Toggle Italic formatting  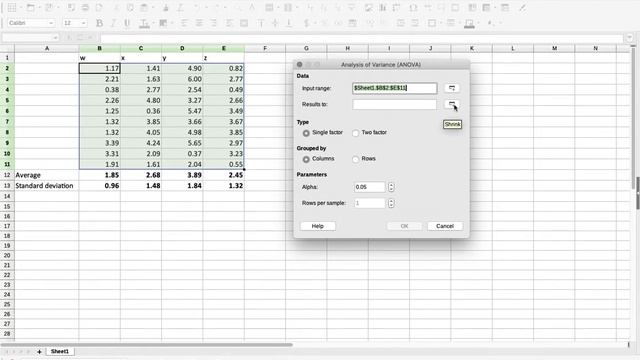pyautogui.click(x=113, y=23)
